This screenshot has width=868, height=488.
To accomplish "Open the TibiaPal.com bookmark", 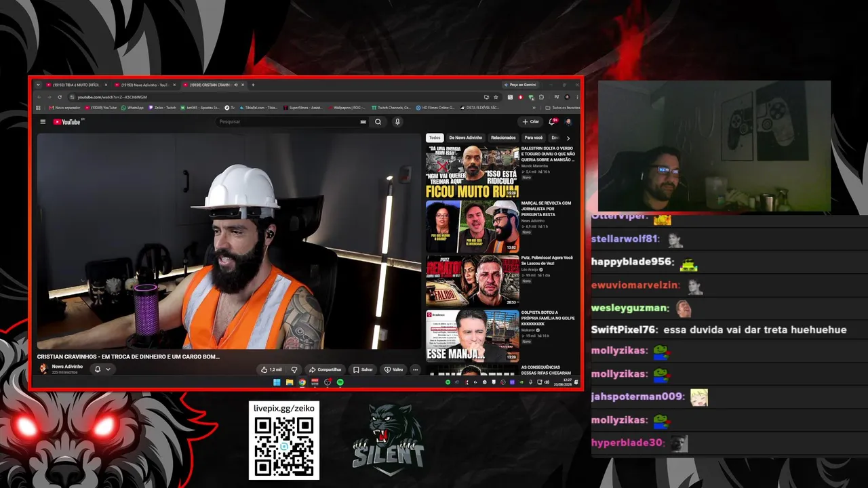I will coord(258,107).
